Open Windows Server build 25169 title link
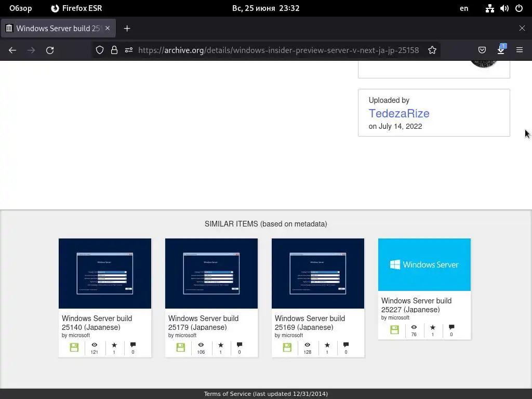Viewport: 532px width, 399px height. tap(310, 323)
